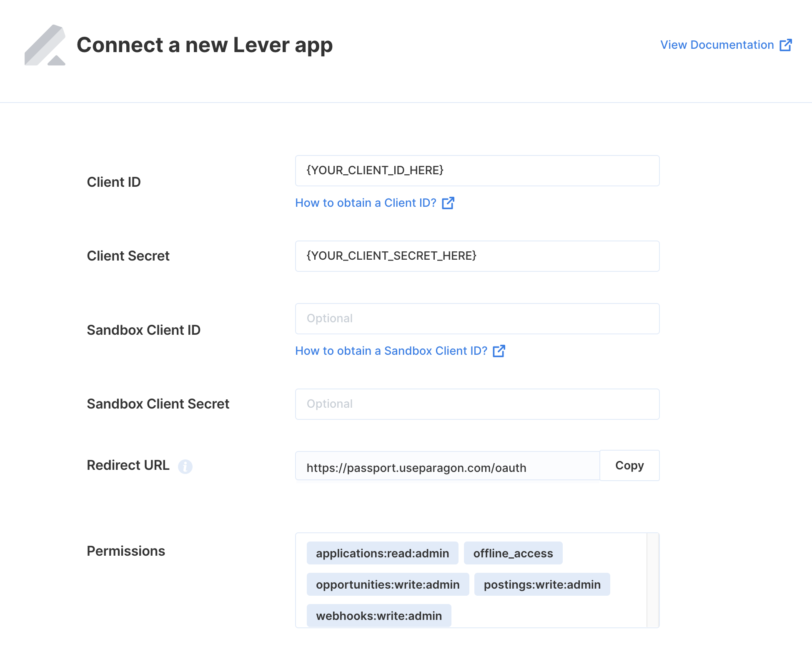812x657 pixels.
Task: Click the Sandbox Client Secret optional field
Action: pyautogui.click(x=477, y=404)
